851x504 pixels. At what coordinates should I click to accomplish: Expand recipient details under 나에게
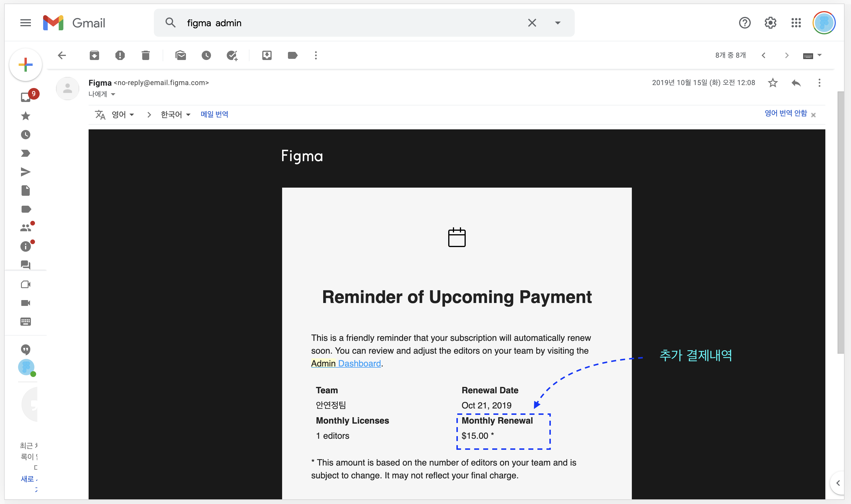(x=113, y=94)
